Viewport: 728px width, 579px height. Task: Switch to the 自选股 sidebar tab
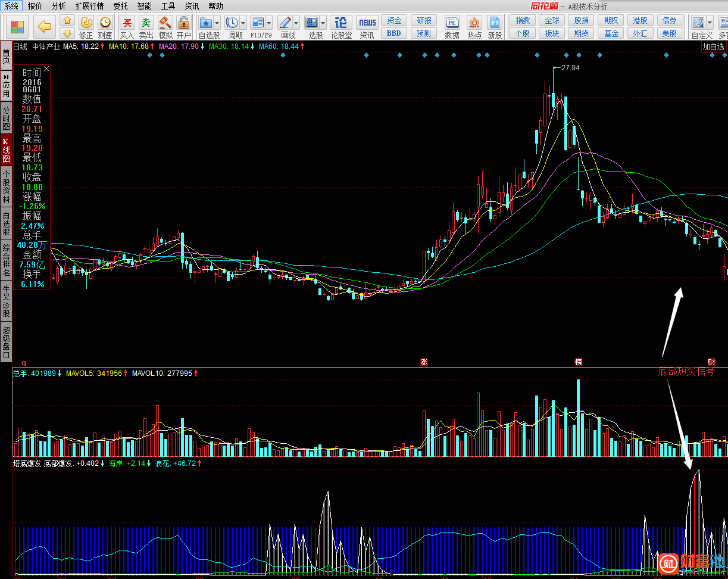(6, 224)
